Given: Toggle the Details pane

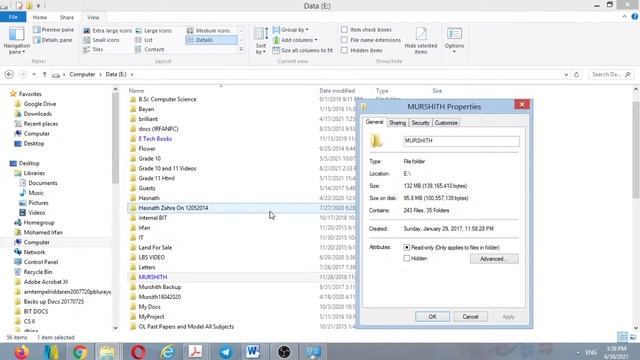Looking at the screenshot, I should [x=53, y=40].
